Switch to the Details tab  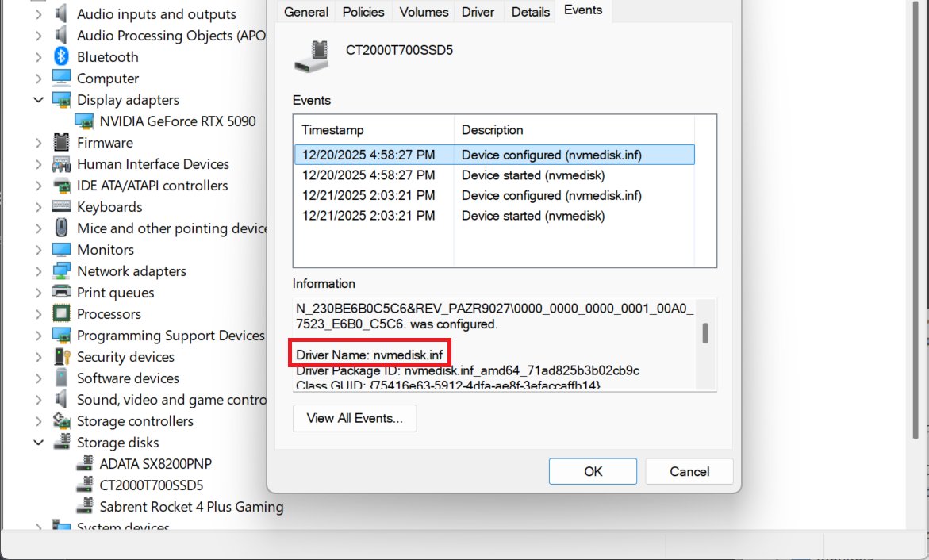tap(530, 12)
